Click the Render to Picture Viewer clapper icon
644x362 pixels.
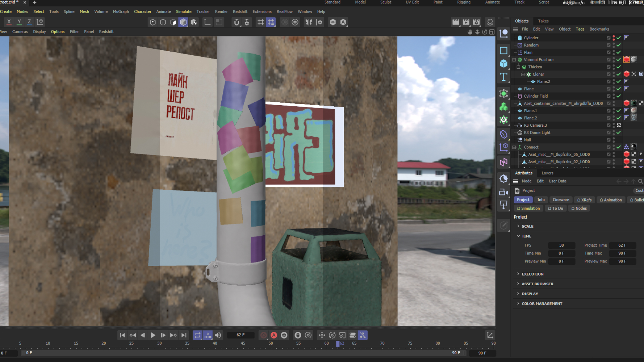(x=466, y=22)
